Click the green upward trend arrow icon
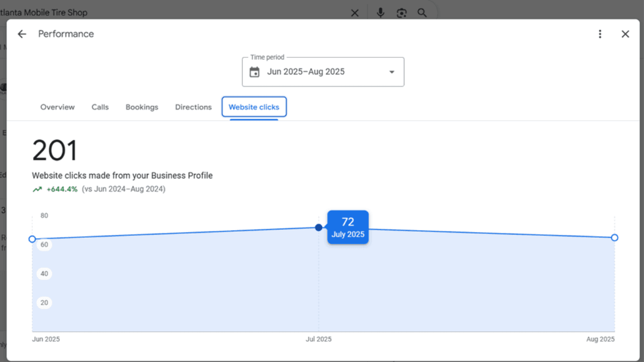 37,189
